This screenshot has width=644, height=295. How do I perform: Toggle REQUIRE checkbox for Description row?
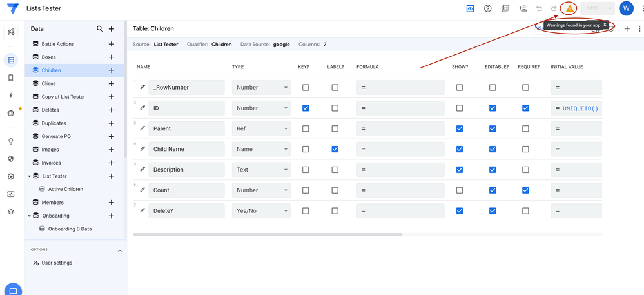point(525,170)
